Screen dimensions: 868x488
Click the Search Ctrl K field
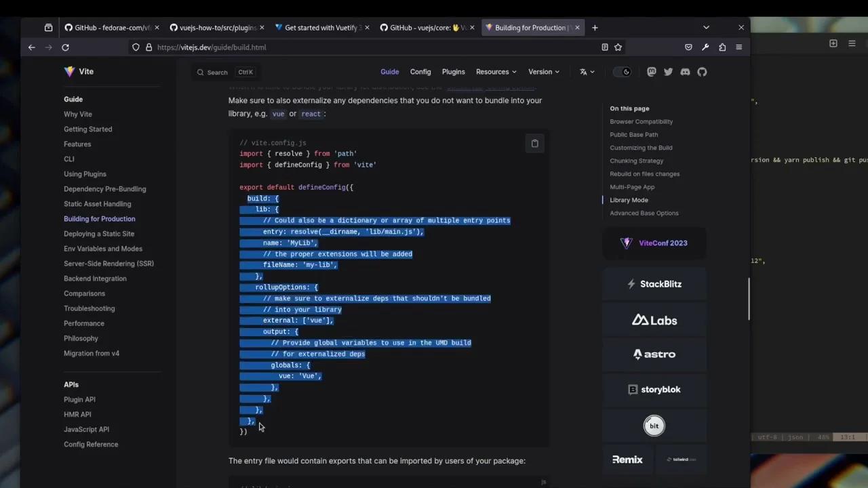click(x=224, y=72)
